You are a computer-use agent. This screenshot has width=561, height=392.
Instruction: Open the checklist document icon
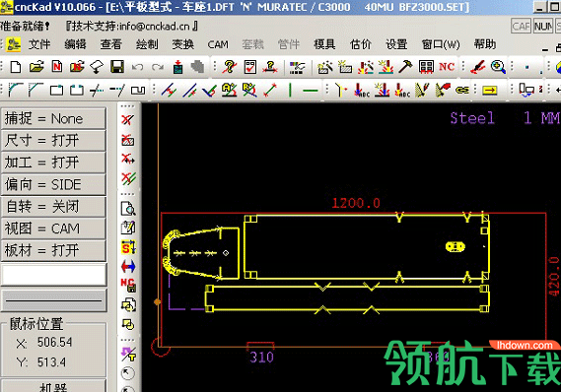point(250,67)
